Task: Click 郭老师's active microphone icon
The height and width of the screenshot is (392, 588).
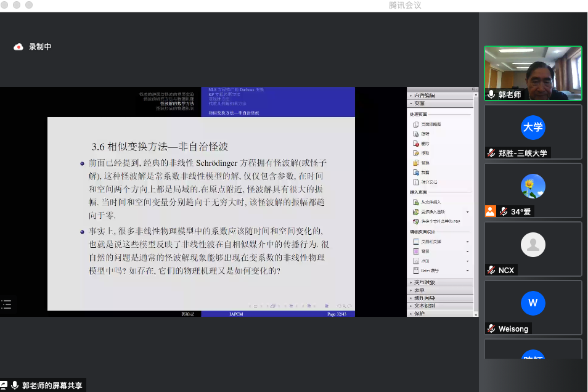Action: 491,94
